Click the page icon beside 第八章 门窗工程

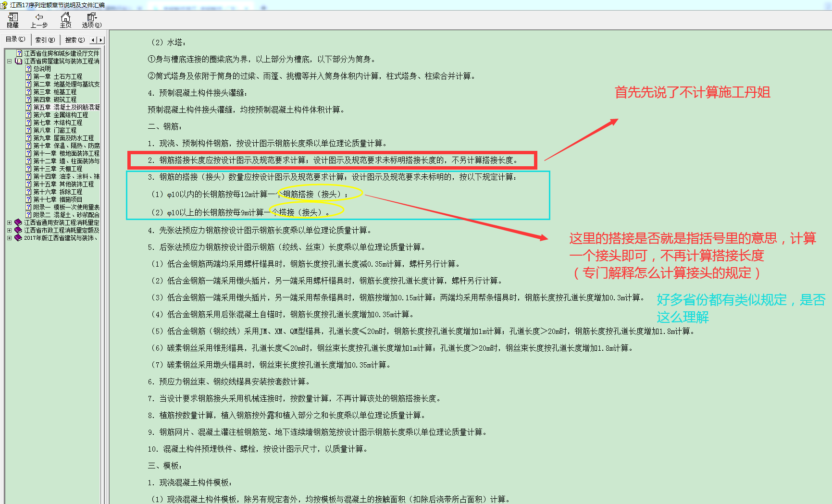(x=28, y=130)
